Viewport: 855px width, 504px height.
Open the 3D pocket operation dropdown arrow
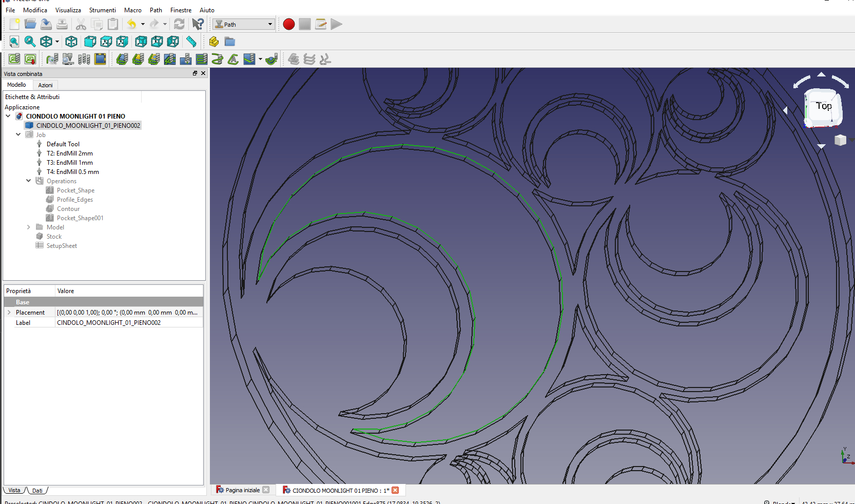tap(260, 59)
